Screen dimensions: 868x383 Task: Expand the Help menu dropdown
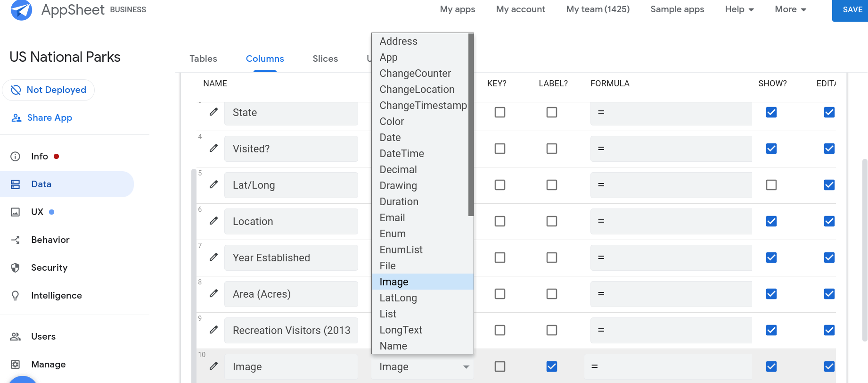coord(739,9)
